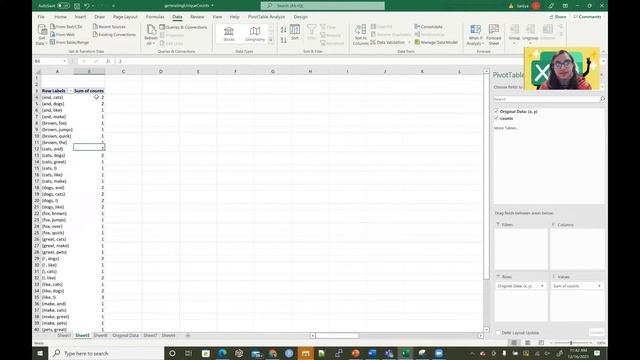This screenshot has width=640, height=360.
Task: Click the Insert Function fx button
Action: (x=108, y=61)
